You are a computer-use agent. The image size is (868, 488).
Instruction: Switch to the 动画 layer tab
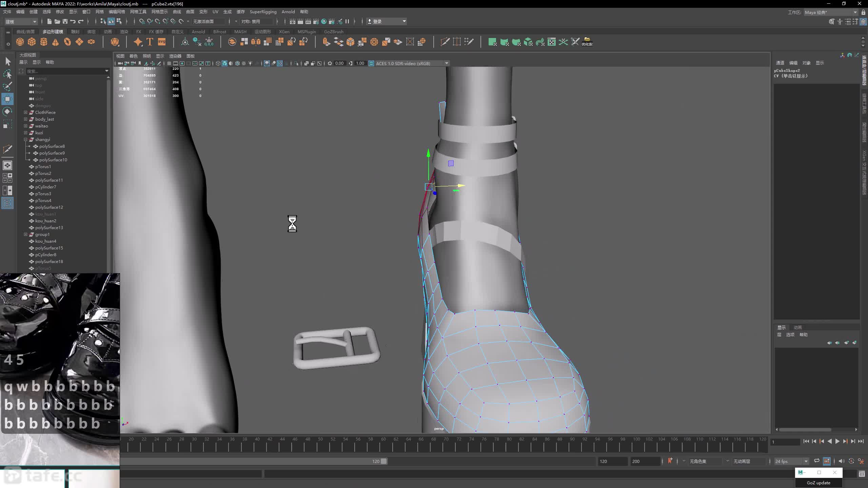point(797,327)
